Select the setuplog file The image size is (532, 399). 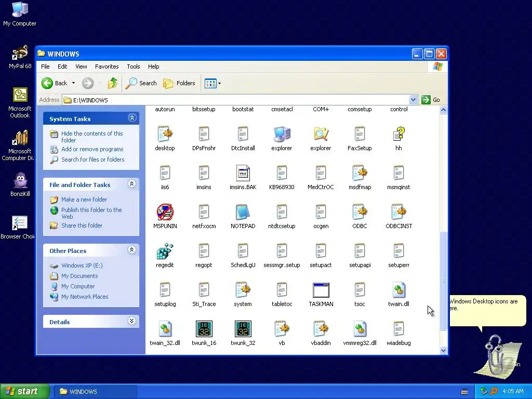[165, 290]
